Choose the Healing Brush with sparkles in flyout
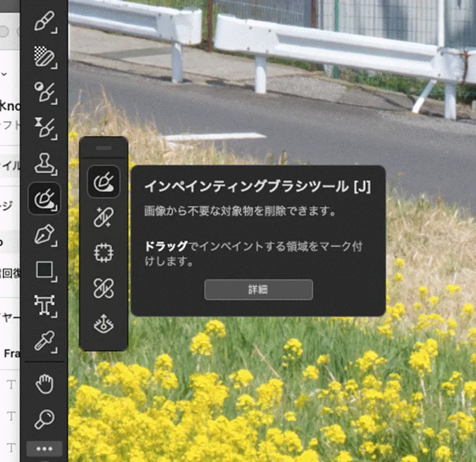Screen dimensions: 476x462 click(x=103, y=217)
